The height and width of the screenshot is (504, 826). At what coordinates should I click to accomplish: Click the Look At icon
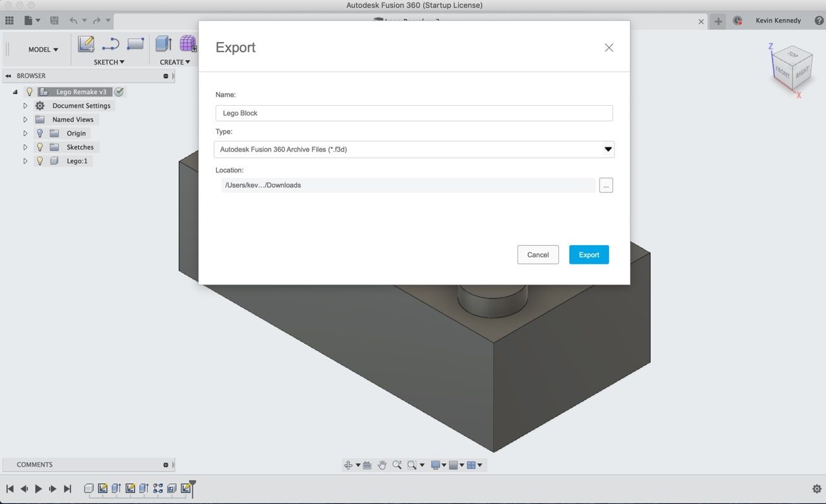367,465
